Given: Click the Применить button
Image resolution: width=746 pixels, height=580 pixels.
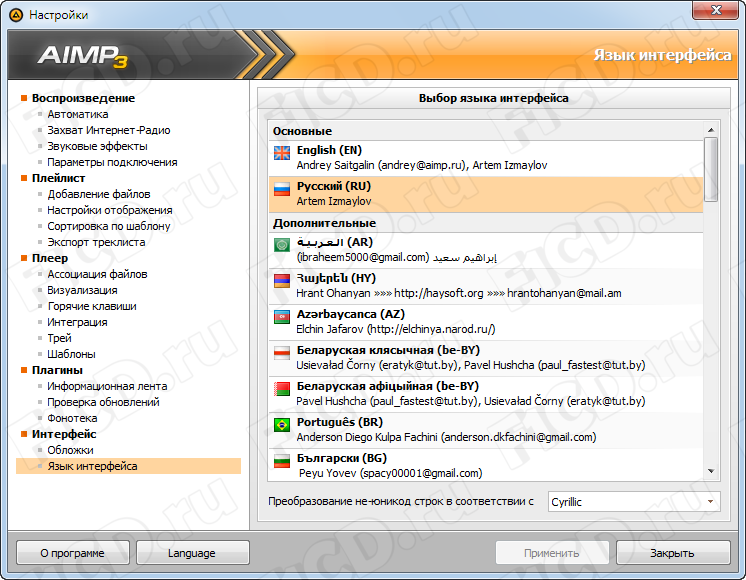Looking at the screenshot, I should pos(552,553).
